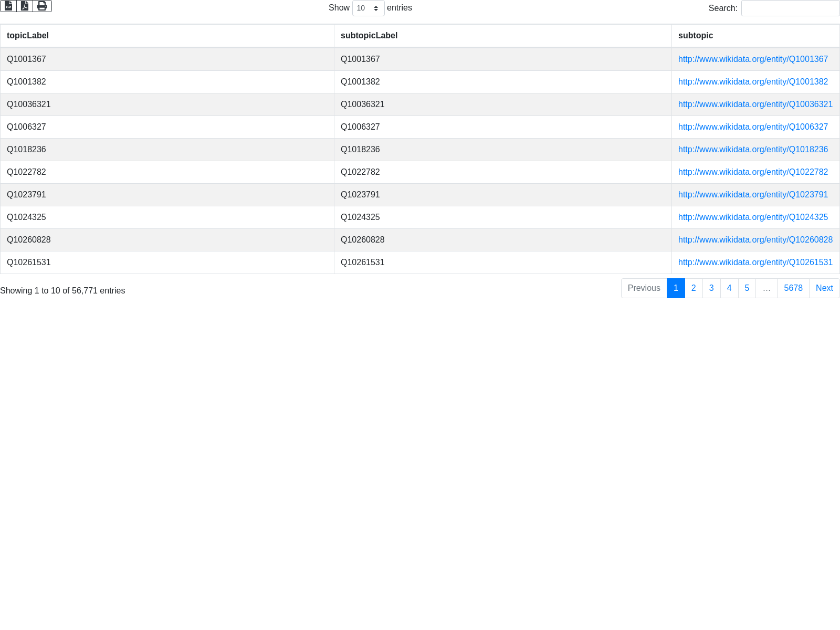Select the current page 1 button
This screenshot has height=630, width=840.
(x=676, y=288)
